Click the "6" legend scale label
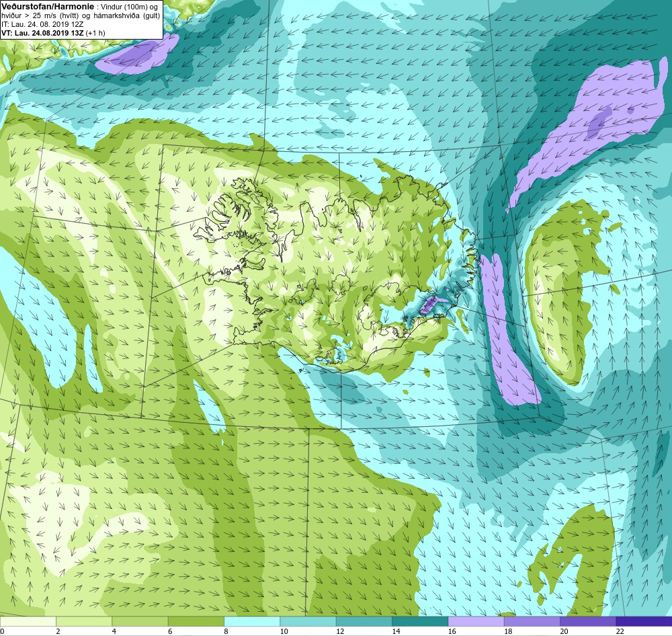 170,631
